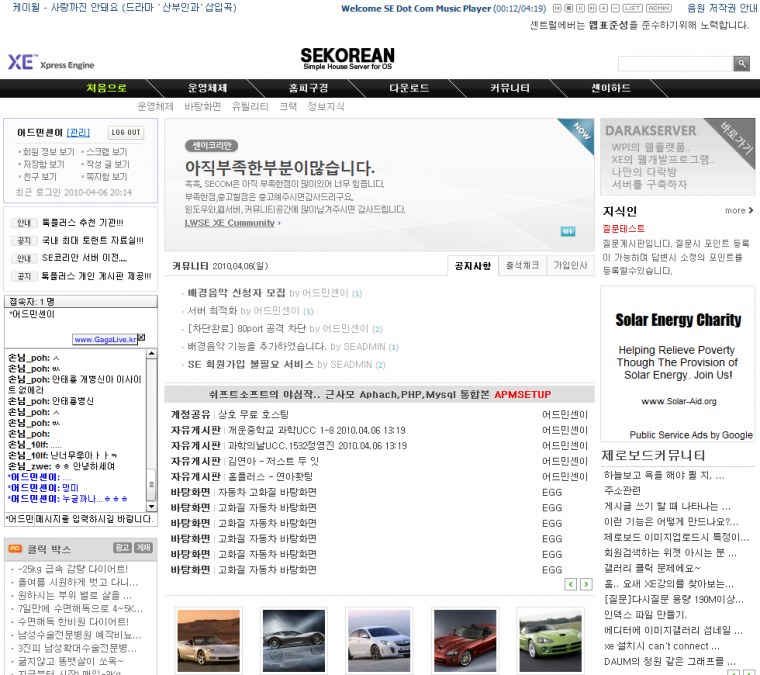Click the 01 banner page indicator
Screen dimensions: 760x675
pos(568,232)
